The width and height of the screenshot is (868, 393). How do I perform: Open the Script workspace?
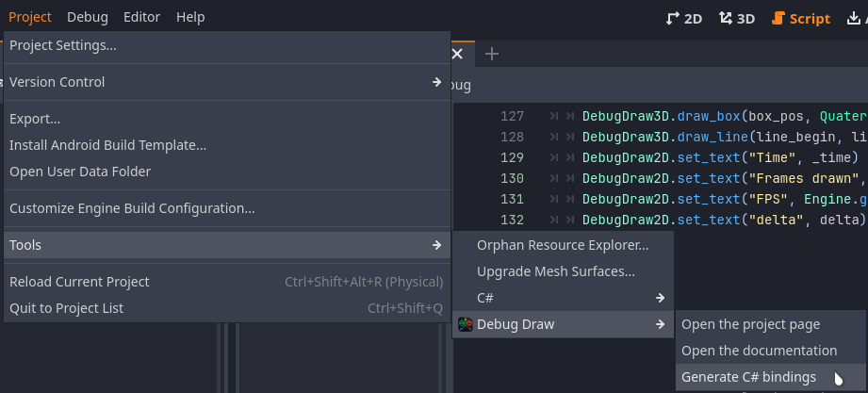point(800,18)
